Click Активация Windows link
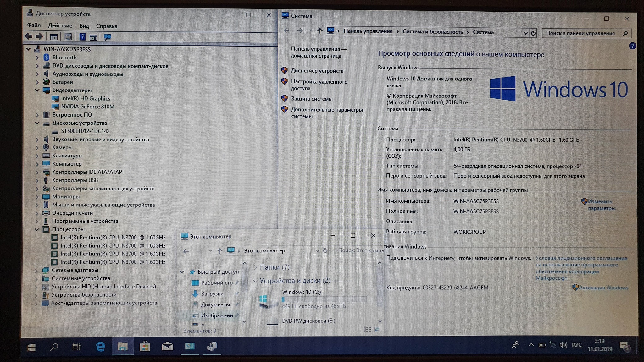 pyautogui.click(x=603, y=288)
